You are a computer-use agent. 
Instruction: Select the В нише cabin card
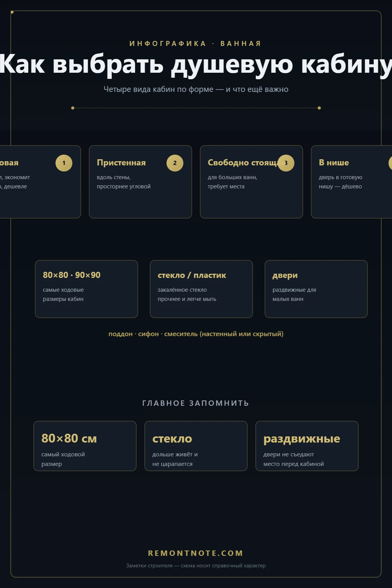(x=351, y=182)
